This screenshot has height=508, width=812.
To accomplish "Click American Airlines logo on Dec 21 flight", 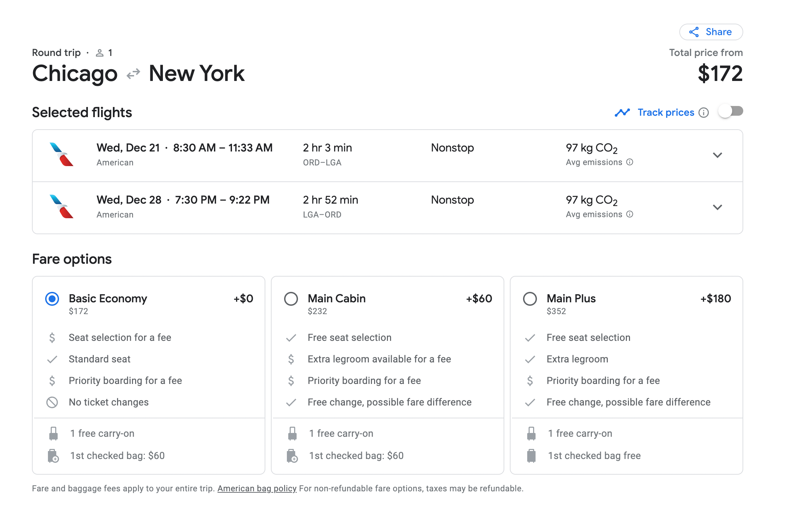I will click(61, 154).
